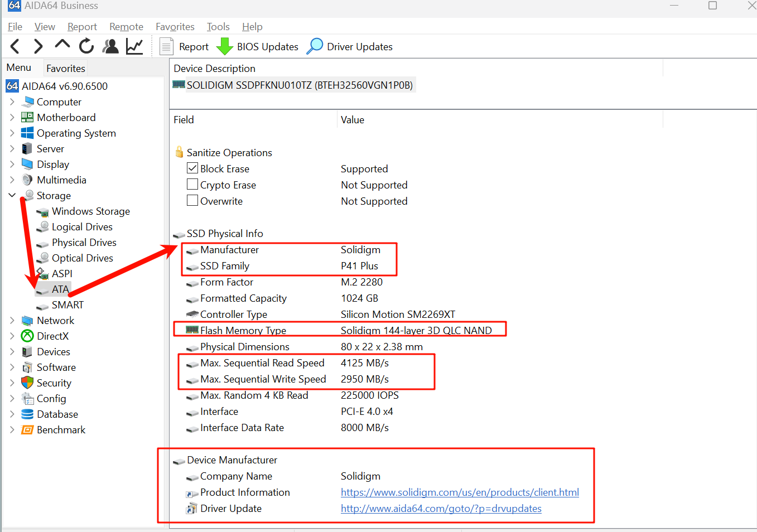Click the BIOS Updates toolbar label
This screenshot has width=757, height=532.
point(268,47)
